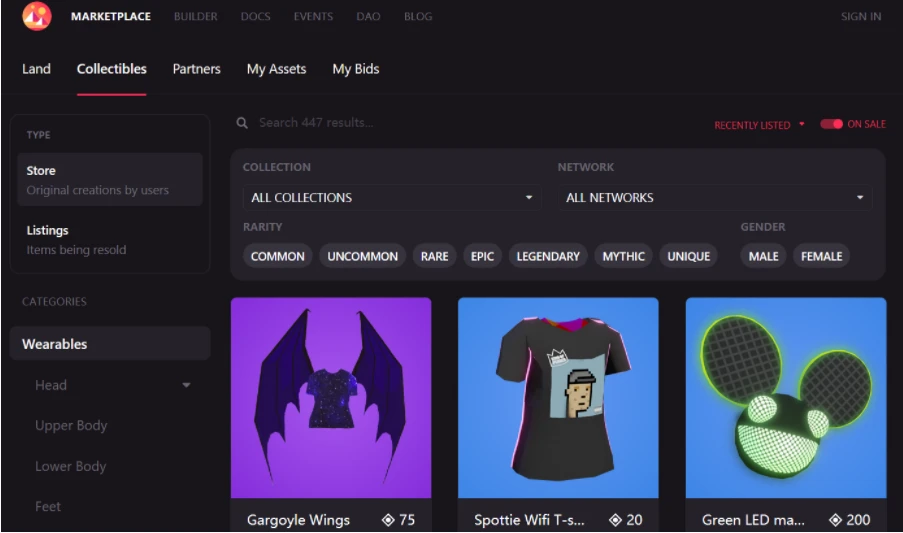Viewport: 903px width, 533px height.
Task: Click the Green LED ma... title
Action: point(753,520)
